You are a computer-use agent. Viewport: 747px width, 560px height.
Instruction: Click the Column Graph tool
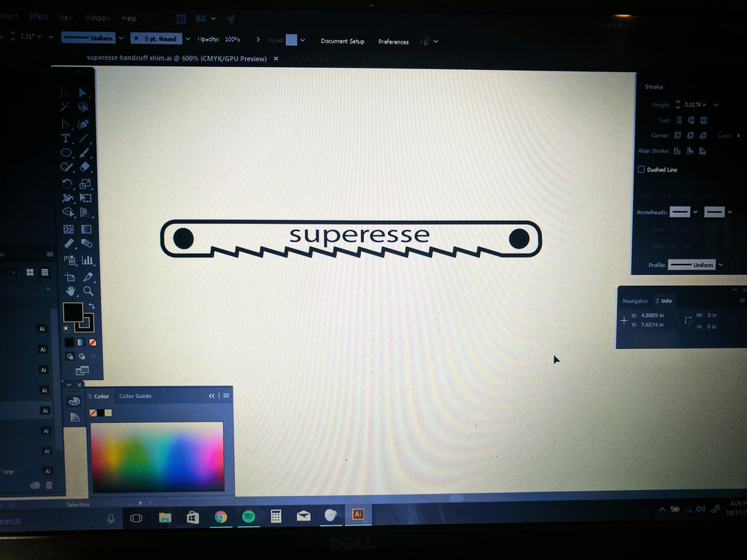(87, 260)
